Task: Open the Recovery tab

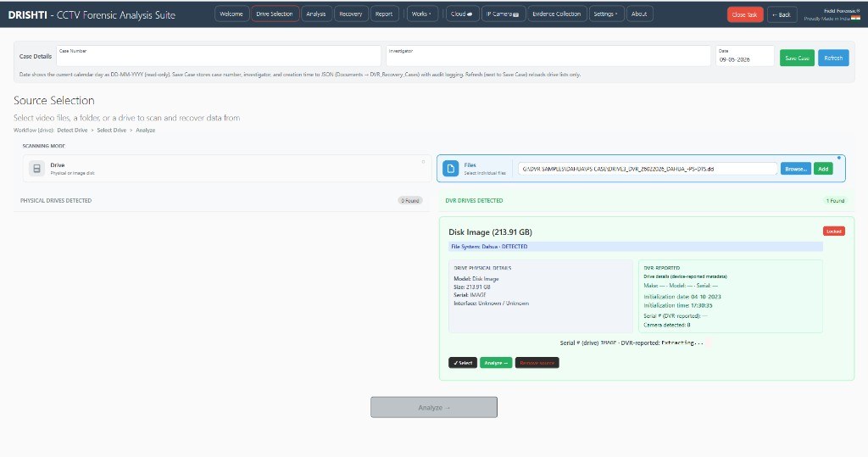Action: point(351,14)
